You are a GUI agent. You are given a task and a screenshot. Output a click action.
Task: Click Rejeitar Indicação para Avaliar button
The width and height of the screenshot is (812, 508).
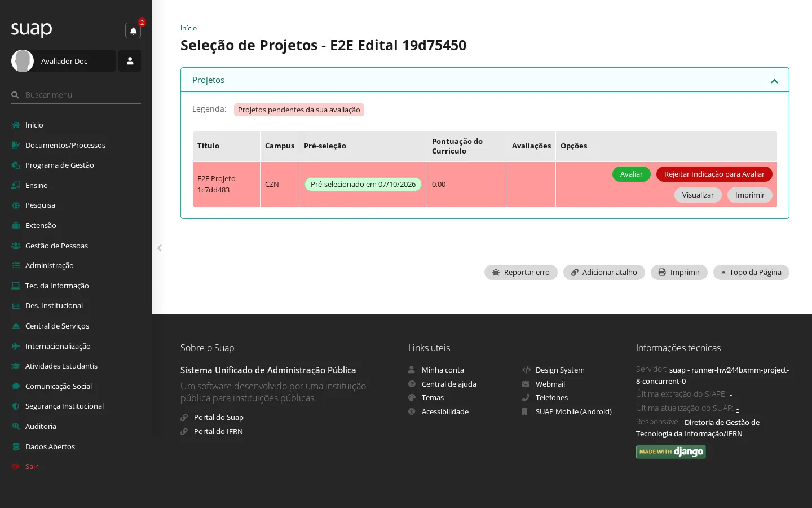click(714, 174)
